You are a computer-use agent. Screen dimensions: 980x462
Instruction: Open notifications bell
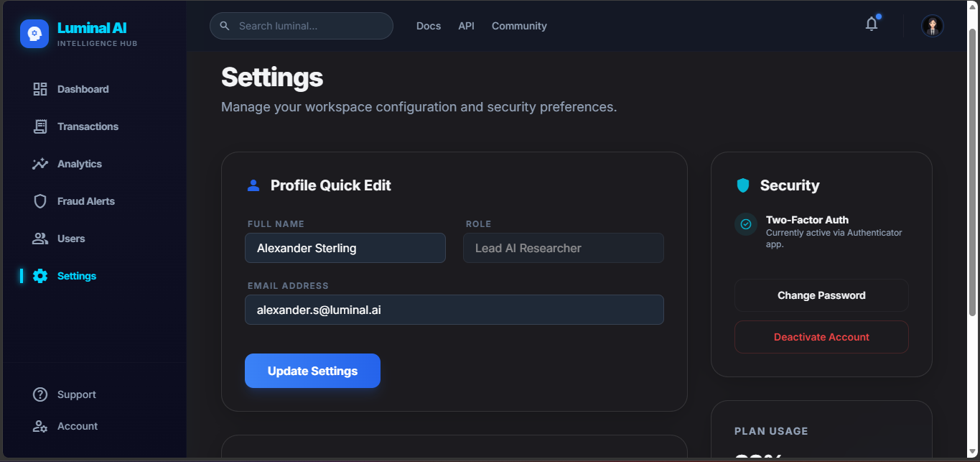click(x=872, y=24)
